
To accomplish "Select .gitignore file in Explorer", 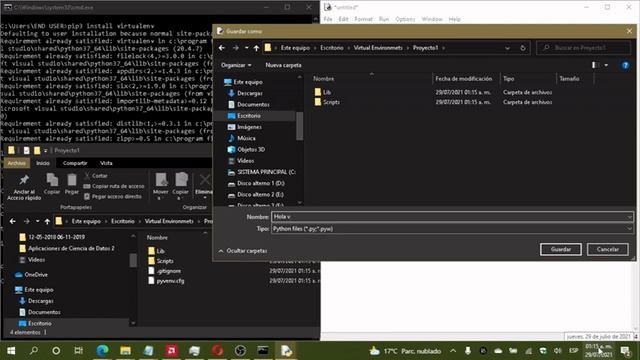I will [x=165, y=271].
